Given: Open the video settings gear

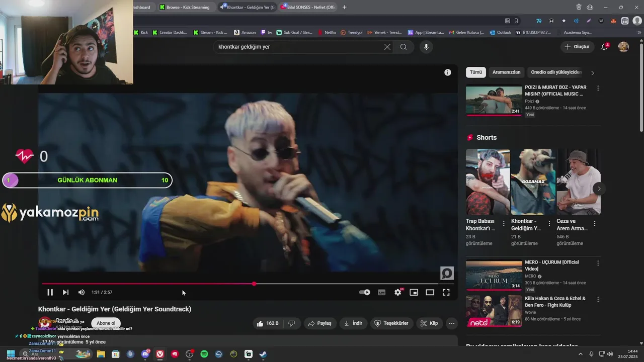Looking at the screenshot, I should pyautogui.click(x=398, y=292).
